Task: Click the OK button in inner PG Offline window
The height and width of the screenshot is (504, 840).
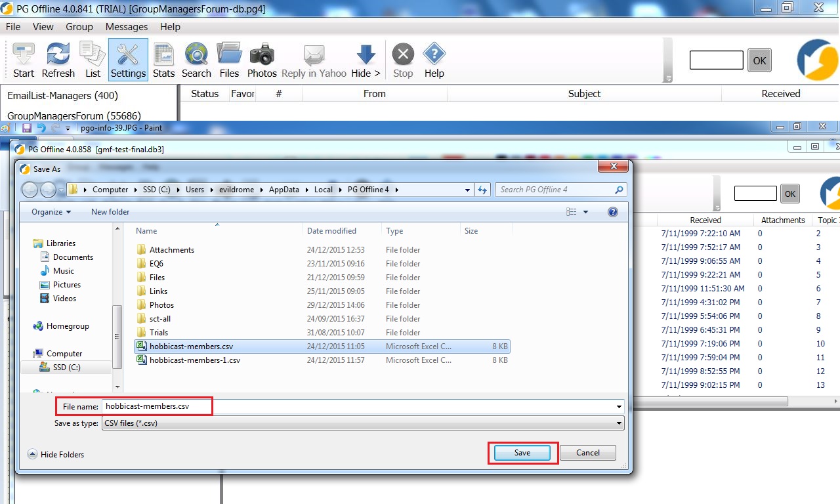Action: click(x=790, y=194)
